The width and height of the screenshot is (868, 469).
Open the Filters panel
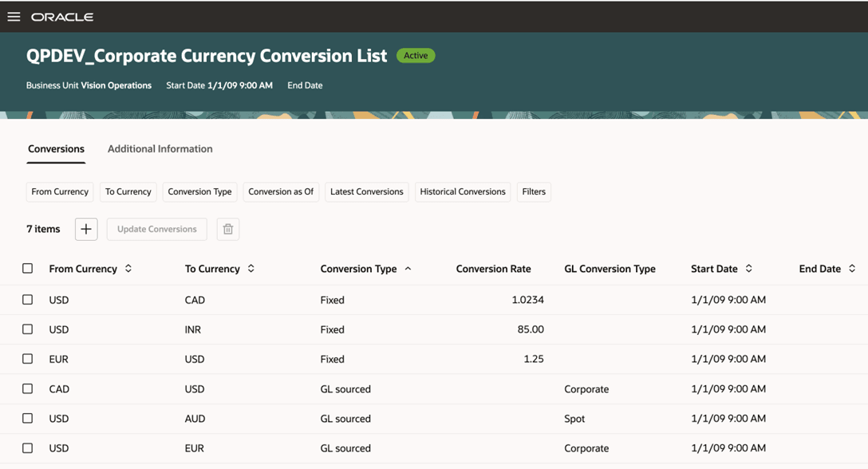[533, 191]
